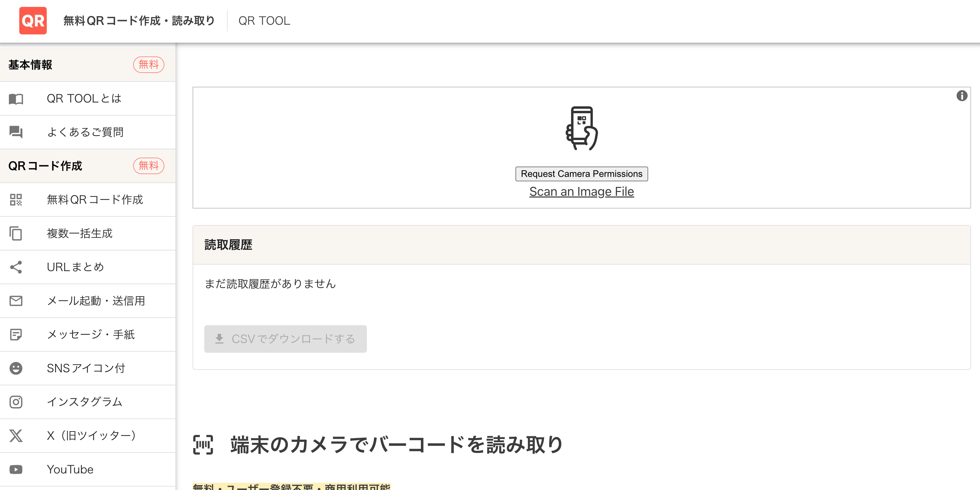Click CSVでダウンロードする button
Image resolution: width=980 pixels, height=490 pixels.
tap(285, 339)
